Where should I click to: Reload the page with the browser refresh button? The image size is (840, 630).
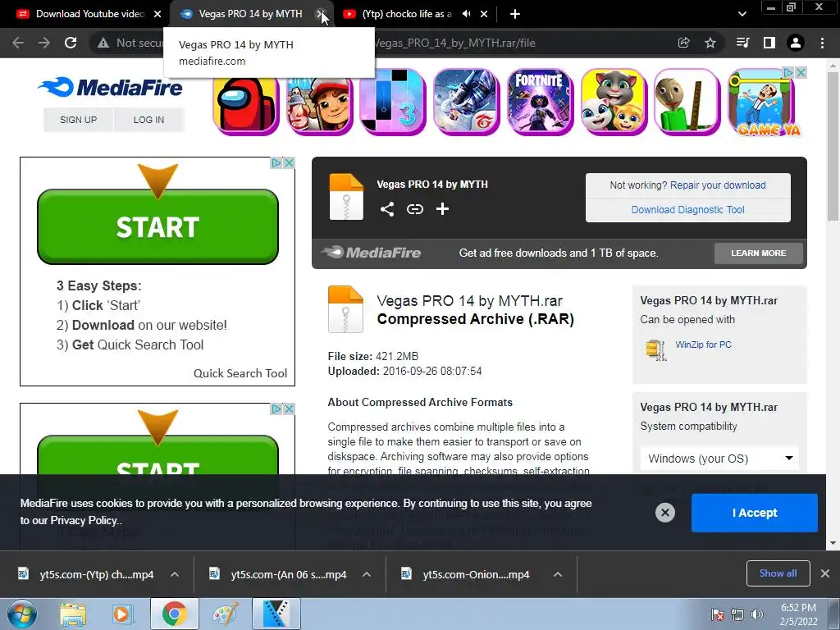71,43
